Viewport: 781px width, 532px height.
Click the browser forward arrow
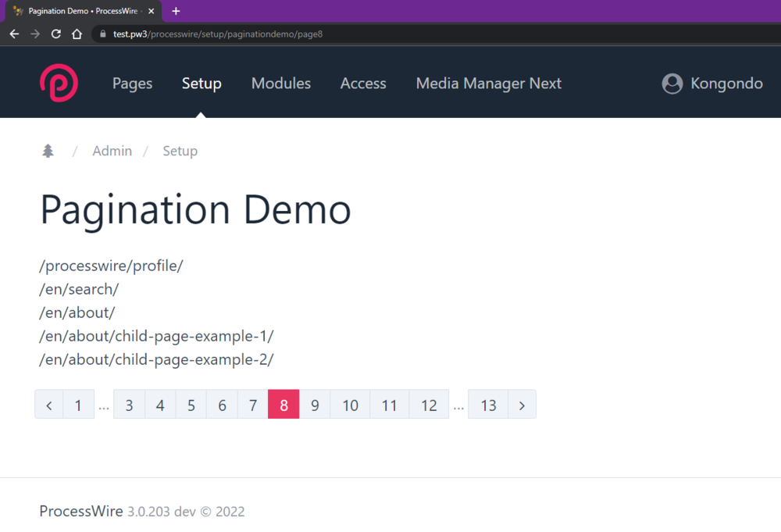(35, 34)
